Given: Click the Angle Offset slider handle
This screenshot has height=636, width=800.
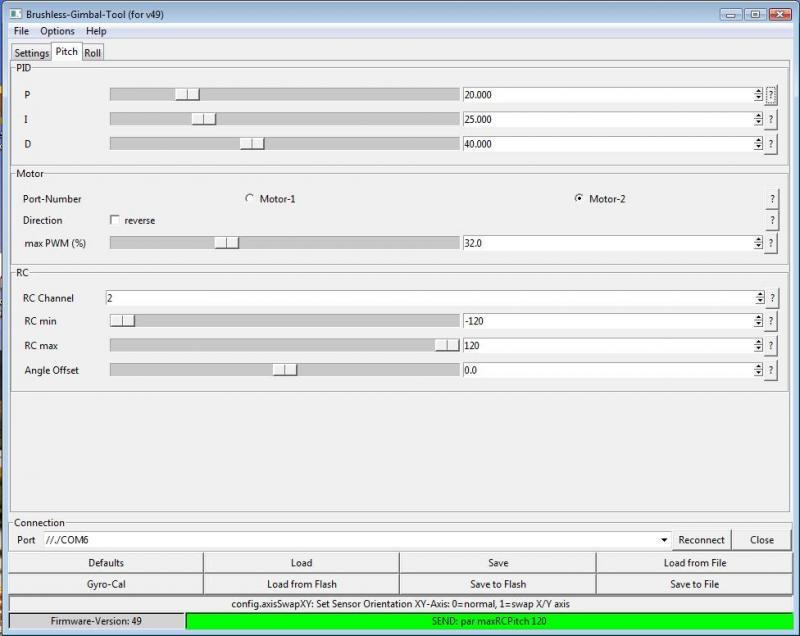Looking at the screenshot, I should (x=285, y=370).
